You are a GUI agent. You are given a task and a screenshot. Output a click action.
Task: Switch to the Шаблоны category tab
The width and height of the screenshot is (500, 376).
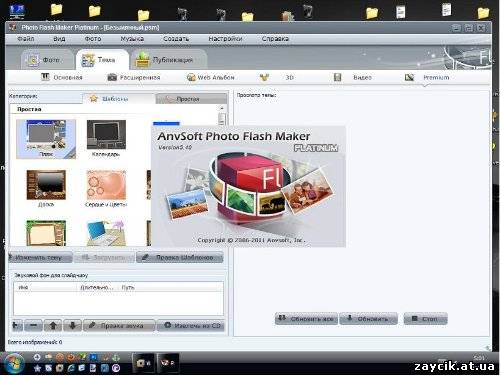click(119, 99)
